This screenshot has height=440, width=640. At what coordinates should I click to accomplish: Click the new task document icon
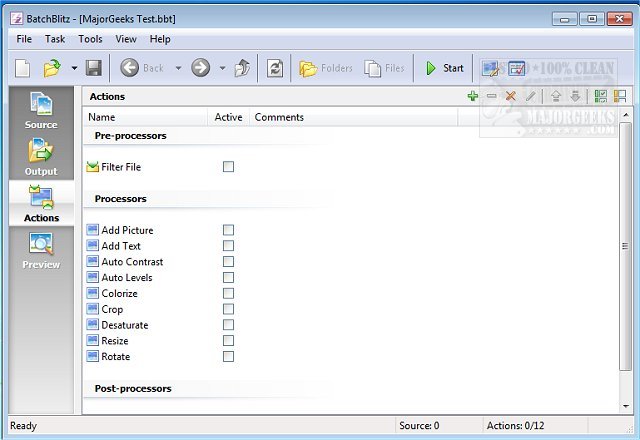click(22, 68)
